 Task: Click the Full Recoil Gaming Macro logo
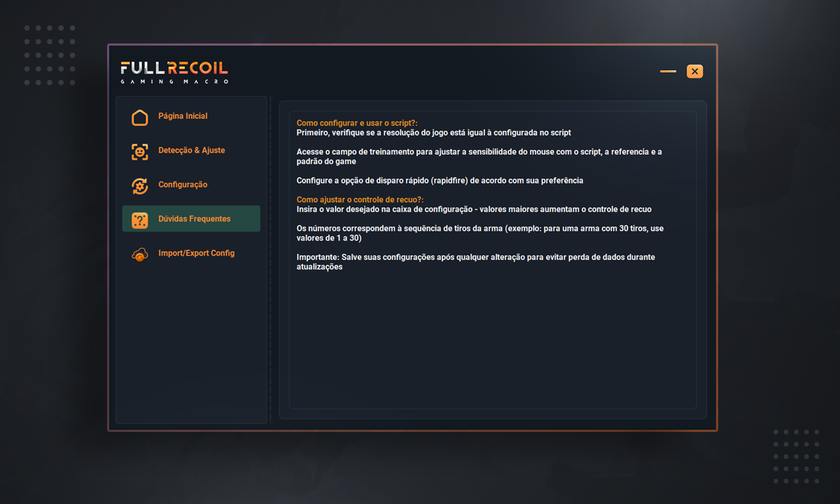click(174, 73)
